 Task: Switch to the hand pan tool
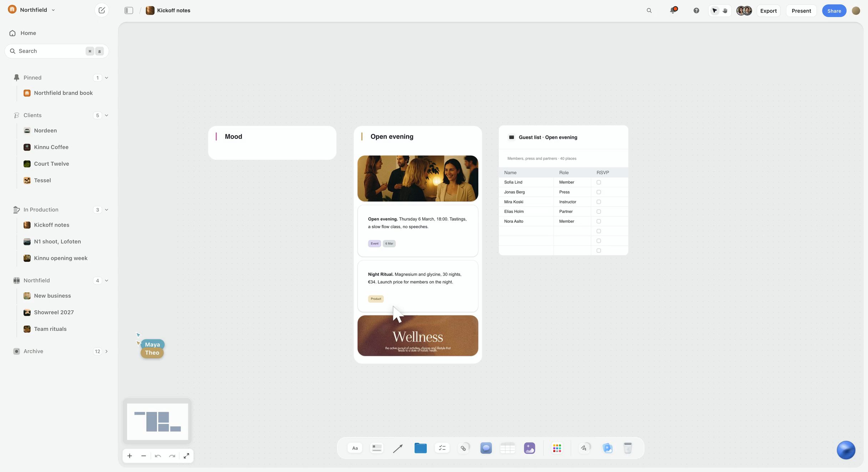coord(725,11)
